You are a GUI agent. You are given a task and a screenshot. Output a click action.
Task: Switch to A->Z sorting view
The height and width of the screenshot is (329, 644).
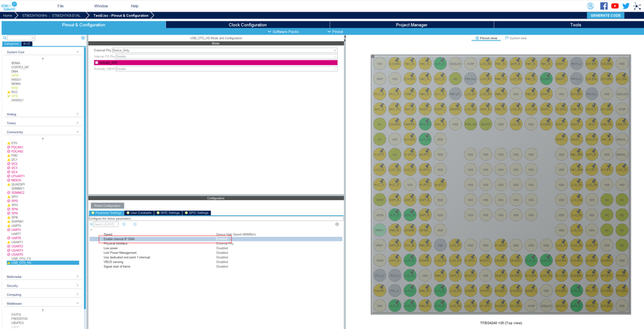(x=26, y=44)
